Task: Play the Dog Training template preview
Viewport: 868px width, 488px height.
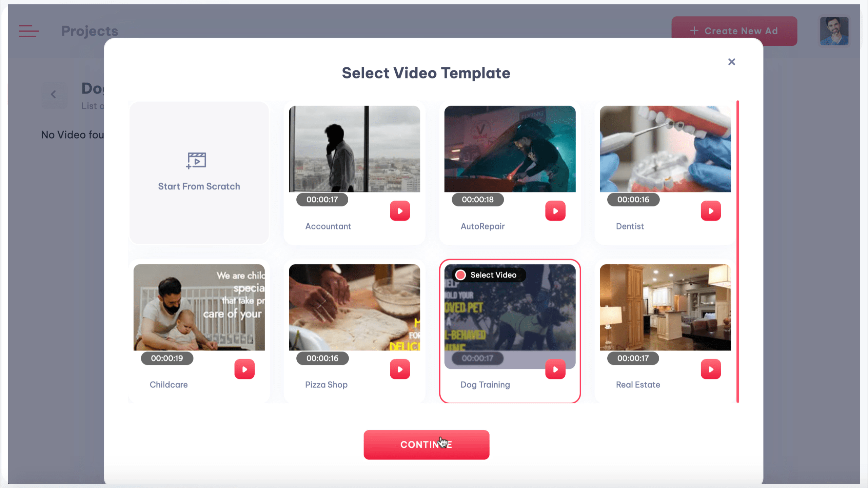Action: (x=555, y=369)
